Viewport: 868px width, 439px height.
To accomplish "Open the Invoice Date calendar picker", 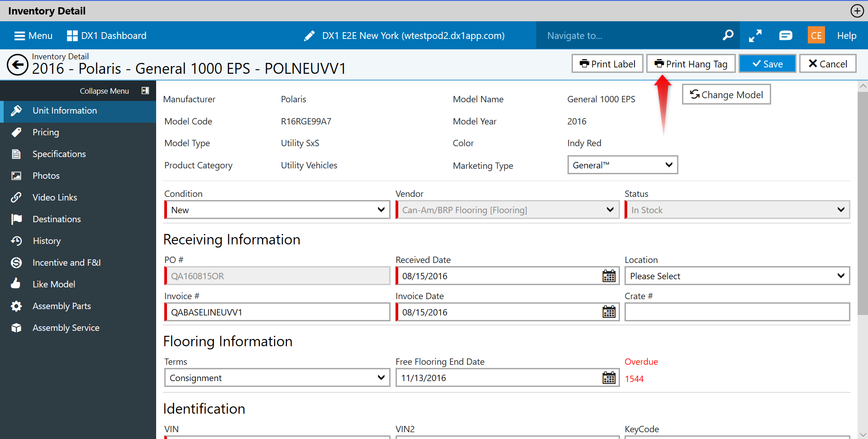I will click(x=609, y=312).
